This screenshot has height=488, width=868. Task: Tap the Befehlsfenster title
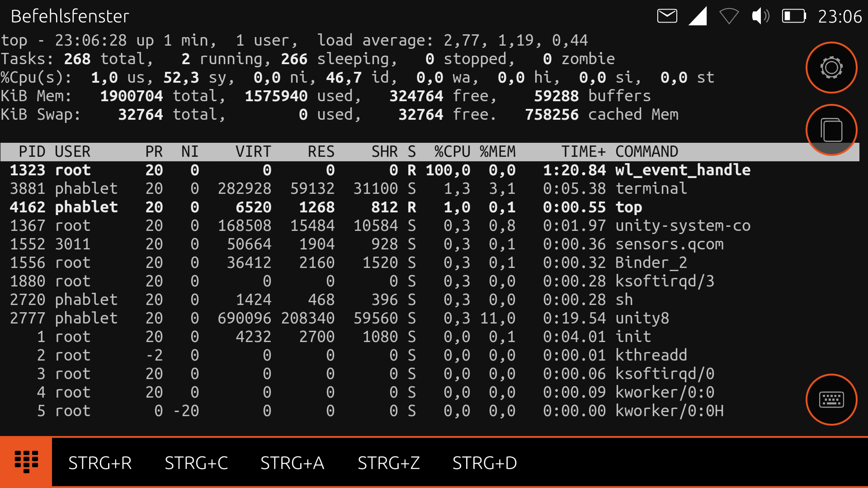[70, 17]
